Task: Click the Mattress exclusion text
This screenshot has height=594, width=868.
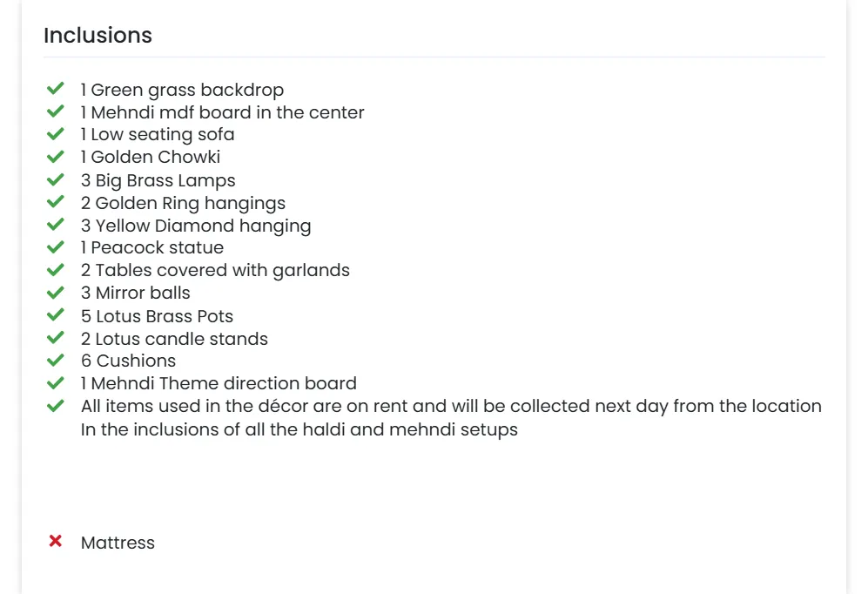Action: [x=118, y=543]
